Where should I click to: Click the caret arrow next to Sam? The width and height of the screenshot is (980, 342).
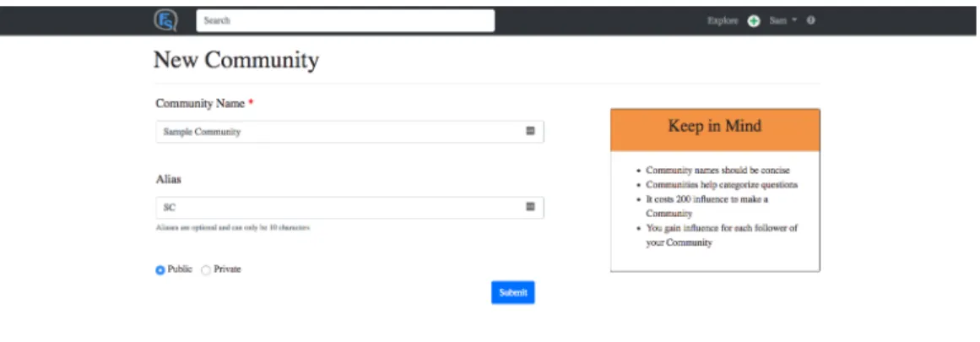pyautogui.click(x=794, y=20)
